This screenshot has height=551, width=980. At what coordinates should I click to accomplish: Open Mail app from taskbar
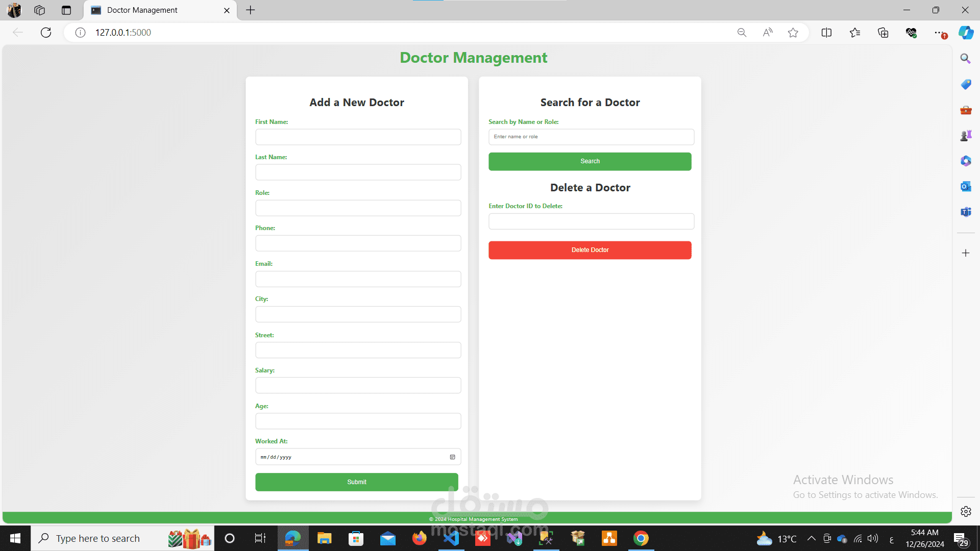[x=388, y=538]
